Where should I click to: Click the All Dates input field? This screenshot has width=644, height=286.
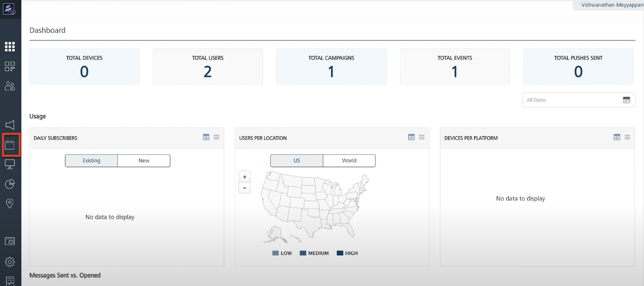572,100
